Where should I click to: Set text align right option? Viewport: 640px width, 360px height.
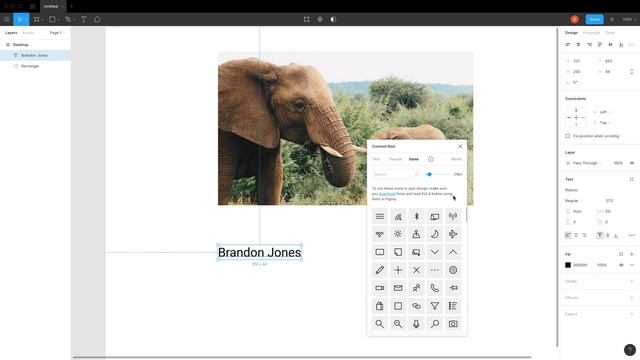point(584,235)
